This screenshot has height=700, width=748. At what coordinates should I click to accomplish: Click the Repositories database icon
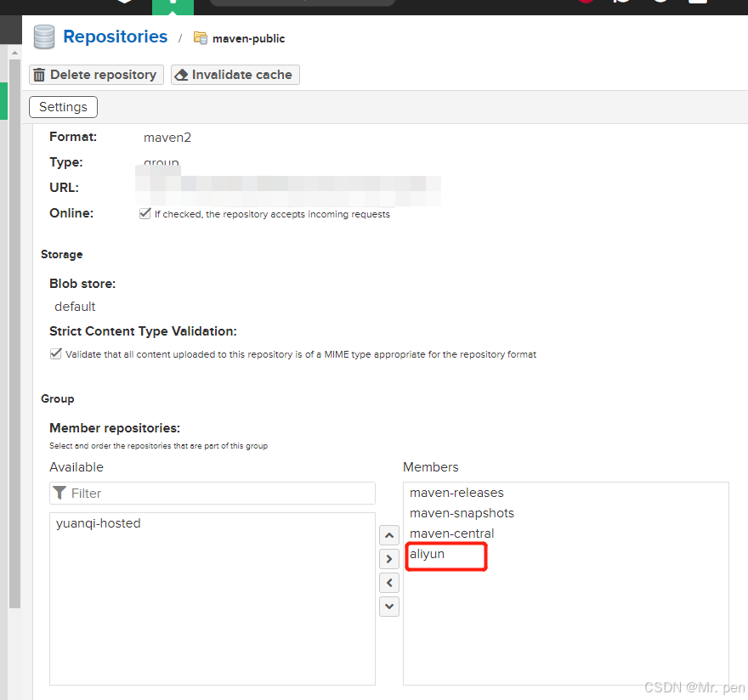click(44, 37)
